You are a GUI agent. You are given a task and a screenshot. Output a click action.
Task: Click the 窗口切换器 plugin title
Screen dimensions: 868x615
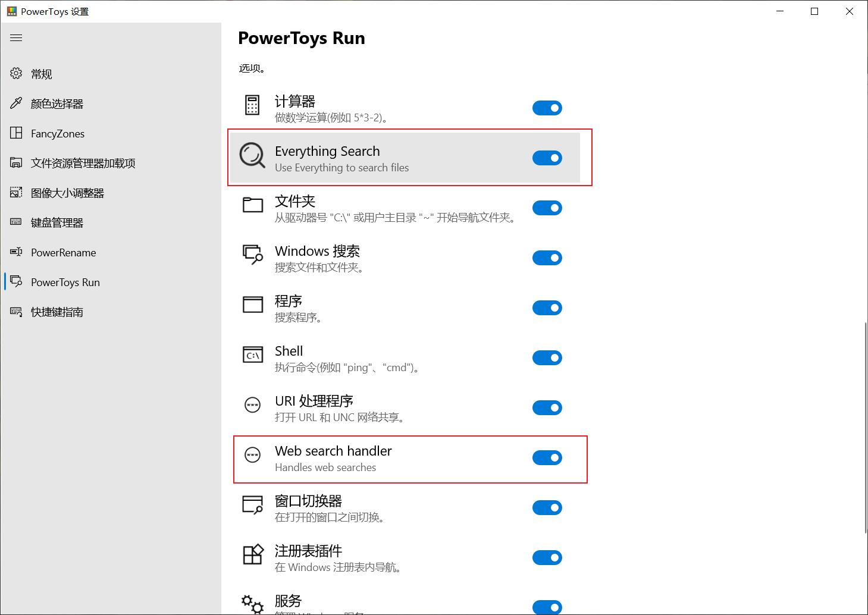coord(308,501)
